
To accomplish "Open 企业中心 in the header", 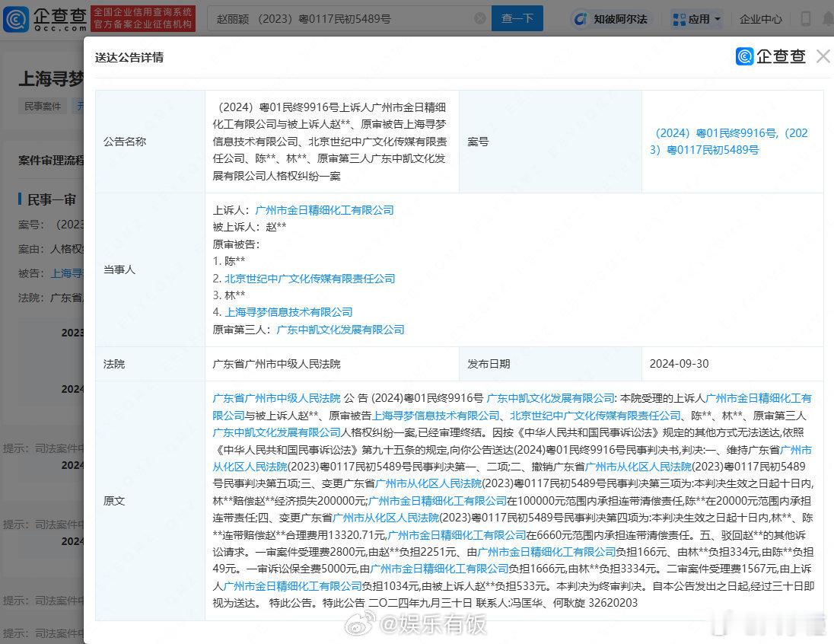I will pyautogui.click(x=761, y=19).
